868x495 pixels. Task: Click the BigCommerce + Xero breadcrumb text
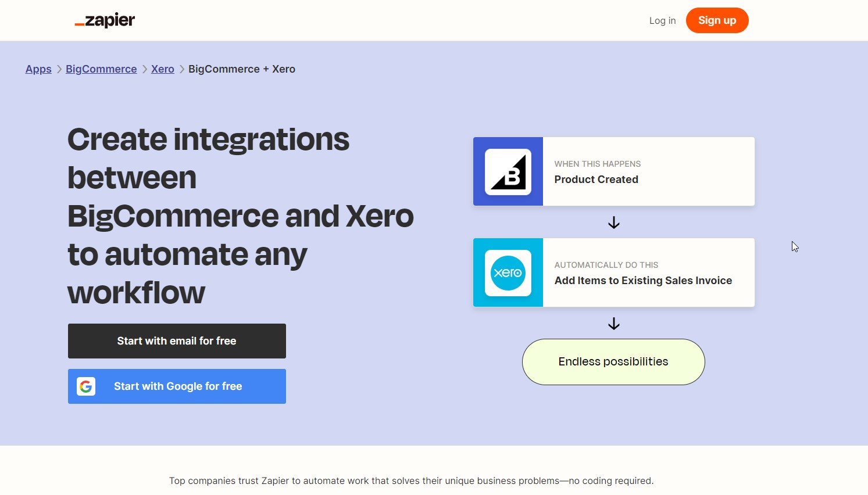[x=242, y=69]
